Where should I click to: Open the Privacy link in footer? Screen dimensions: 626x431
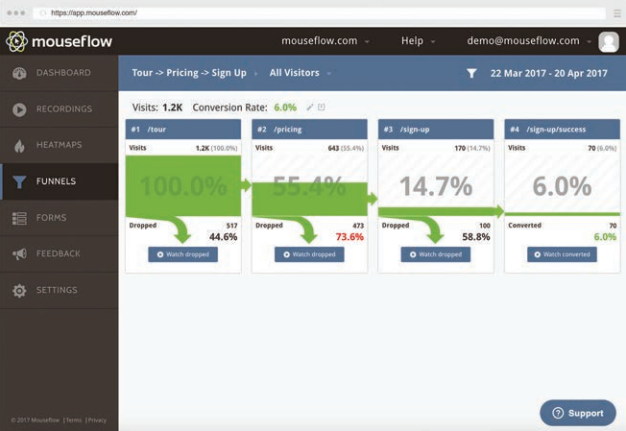[x=97, y=420]
